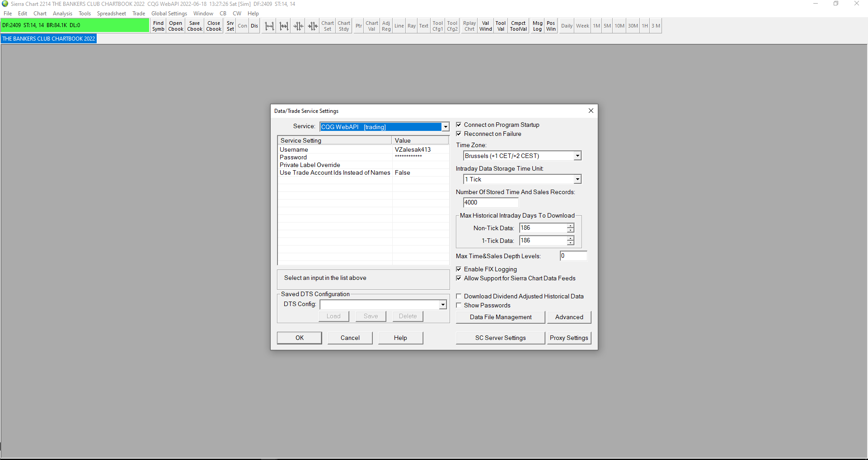Click the Save Cbook toolbar button
868x460 pixels.
coord(195,26)
